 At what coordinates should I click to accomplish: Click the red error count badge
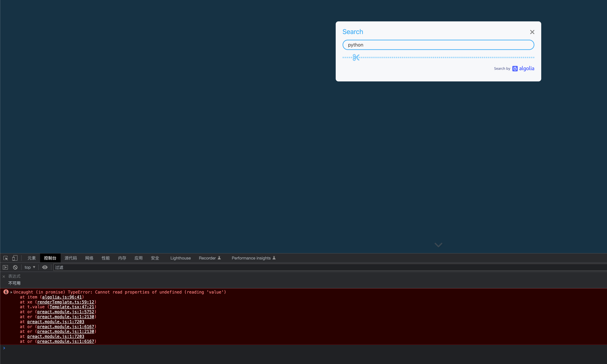pyautogui.click(x=6, y=292)
